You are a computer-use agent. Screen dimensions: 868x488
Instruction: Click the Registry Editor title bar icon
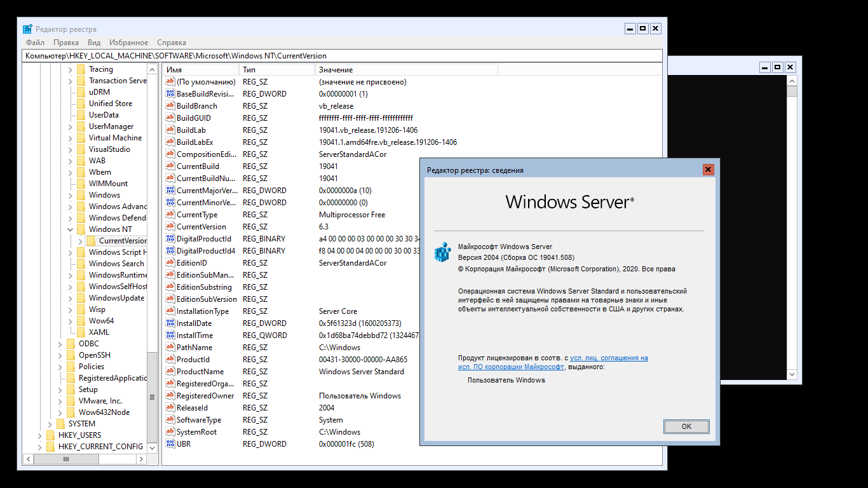[x=28, y=29]
